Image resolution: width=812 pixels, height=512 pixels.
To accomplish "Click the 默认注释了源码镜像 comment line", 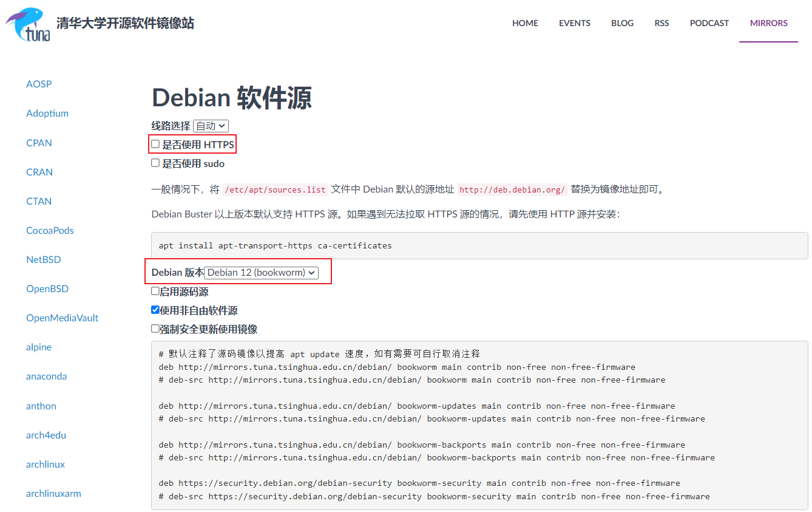I will 319,353.
